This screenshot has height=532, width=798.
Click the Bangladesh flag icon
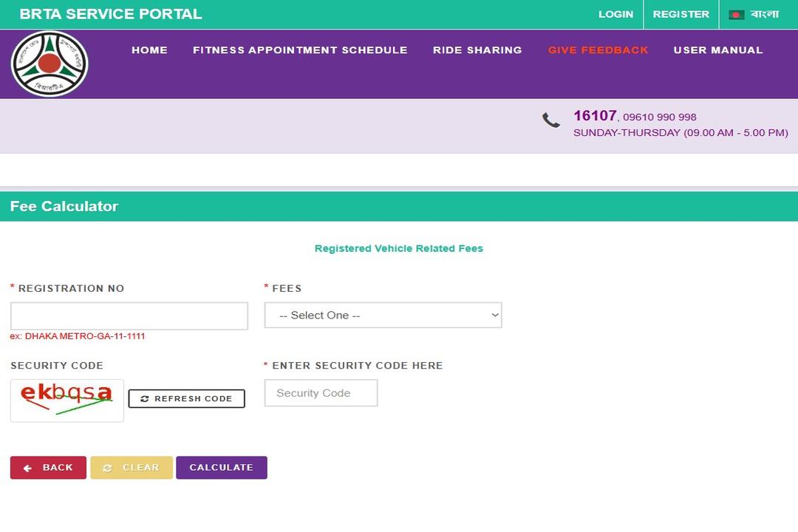point(736,15)
